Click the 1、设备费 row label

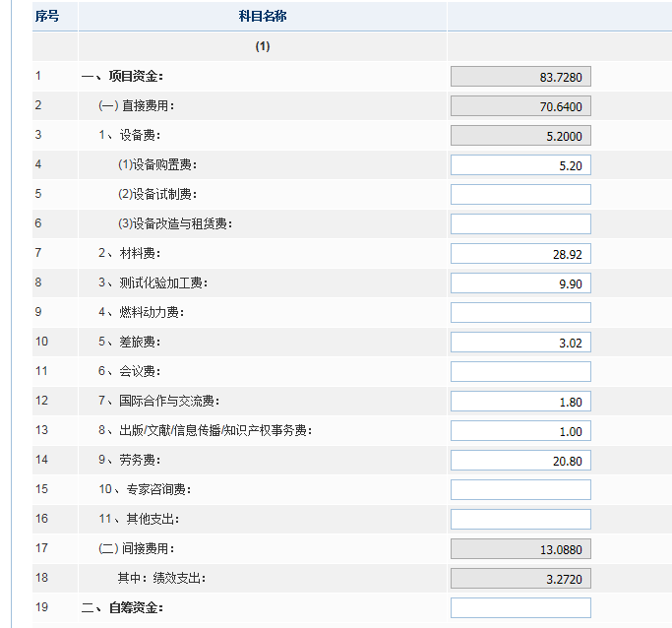click(x=130, y=135)
